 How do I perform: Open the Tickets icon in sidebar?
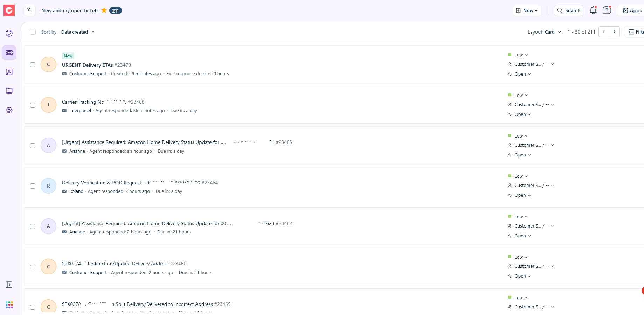coord(9,52)
